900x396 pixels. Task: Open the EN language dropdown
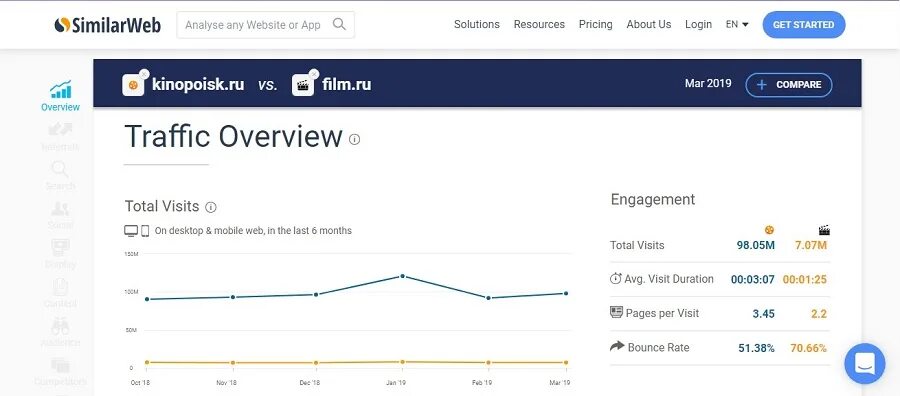(x=737, y=25)
